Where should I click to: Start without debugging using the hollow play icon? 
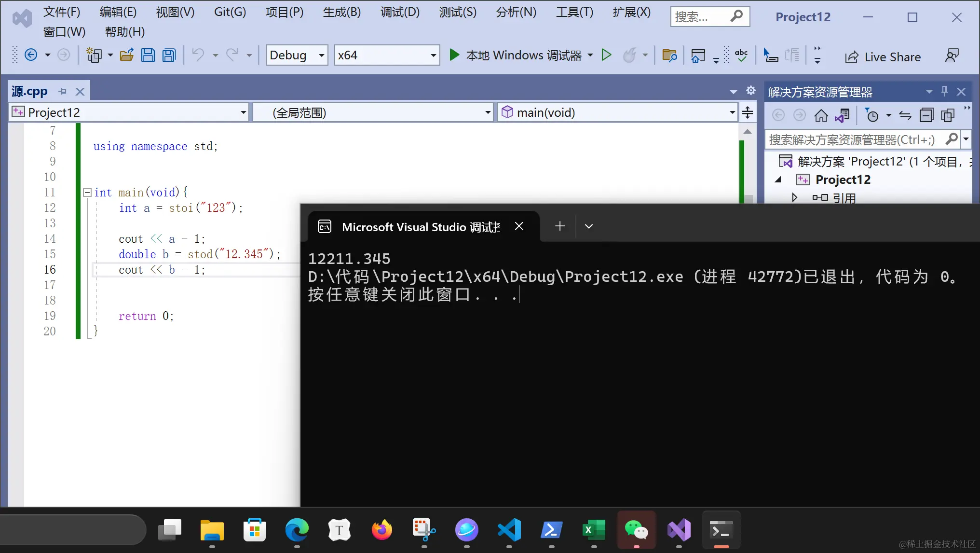click(x=606, y=55)
